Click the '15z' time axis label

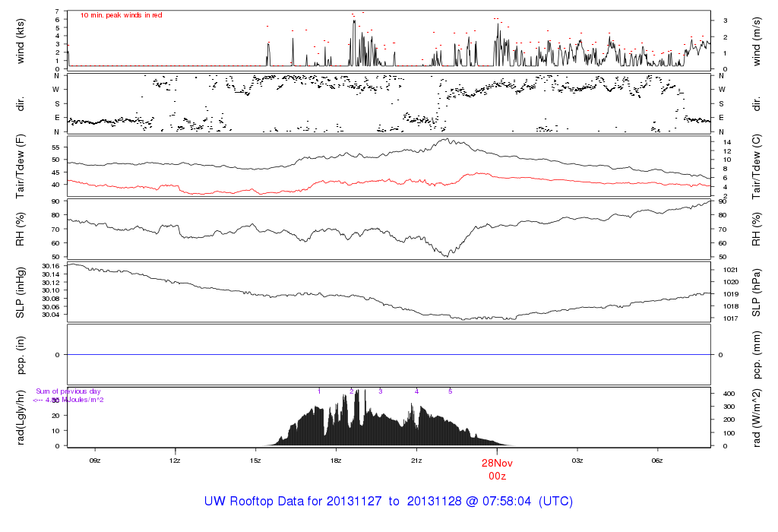[255, 461]
